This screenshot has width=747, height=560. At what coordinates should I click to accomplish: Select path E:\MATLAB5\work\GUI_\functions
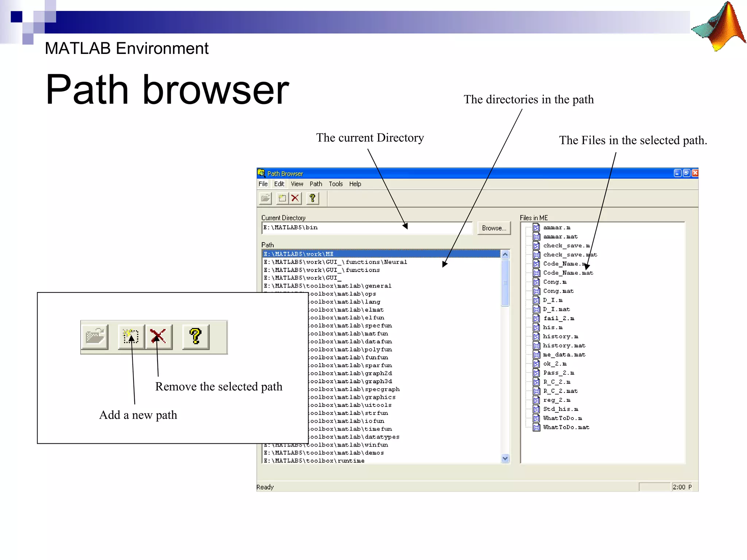(x=382, y=270)
